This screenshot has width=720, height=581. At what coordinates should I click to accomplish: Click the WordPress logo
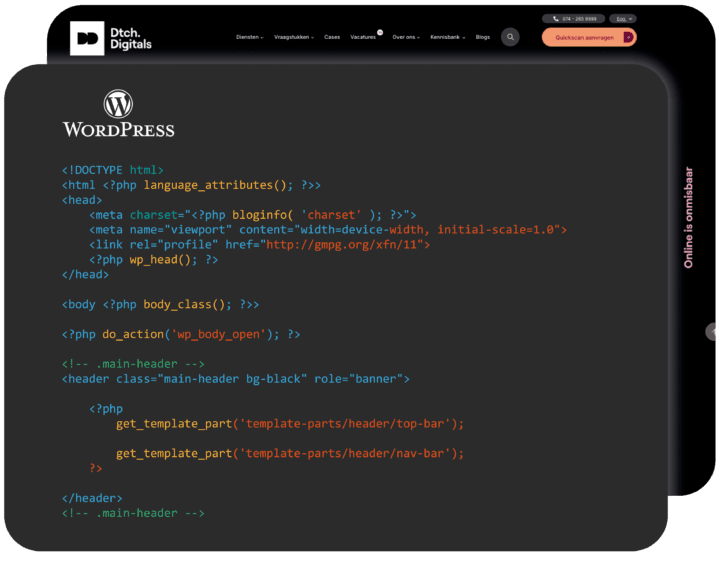(118, 114)
